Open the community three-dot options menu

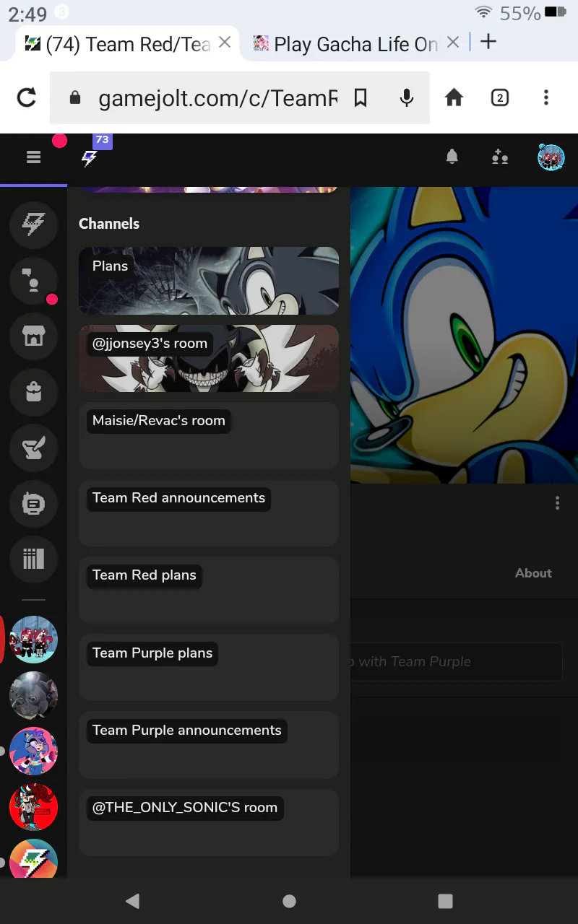(557, 502)
